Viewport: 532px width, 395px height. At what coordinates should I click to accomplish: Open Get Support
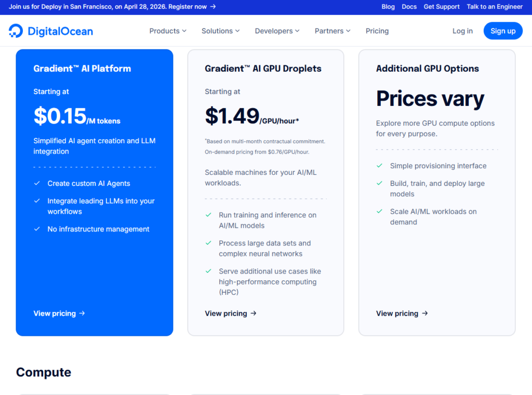442,7
